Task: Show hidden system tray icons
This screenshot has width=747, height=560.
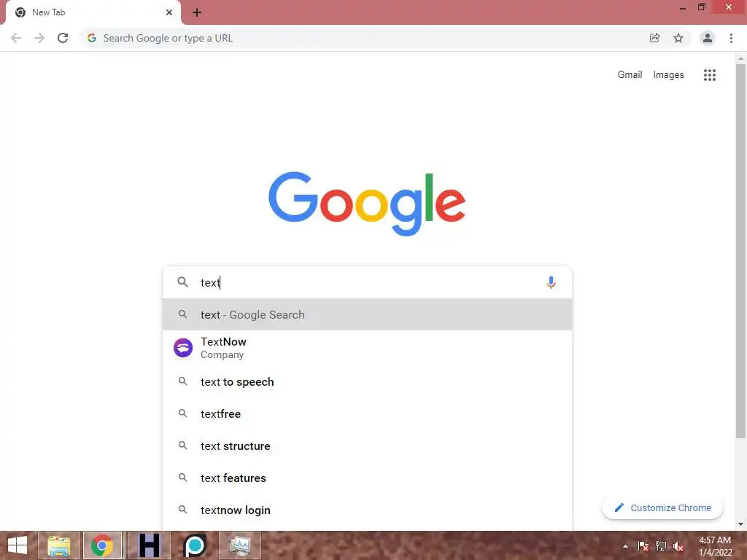Action: (x=625, y=546)
